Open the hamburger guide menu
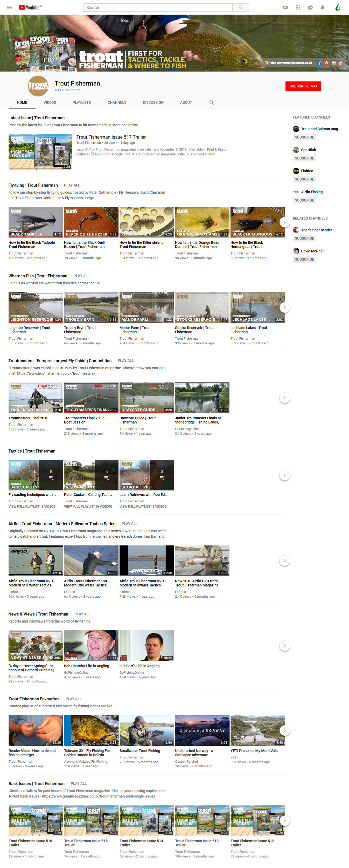The image size is (349, 868). 9,8
